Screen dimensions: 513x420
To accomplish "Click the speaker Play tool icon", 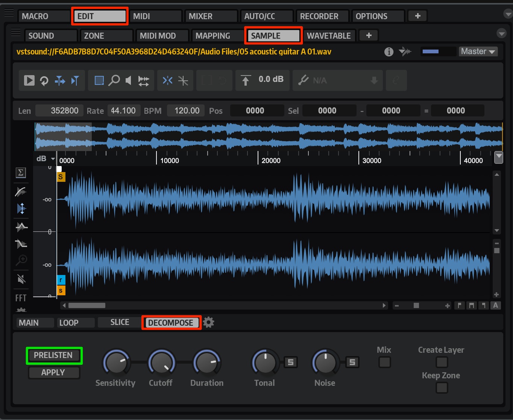I will tap(128, 80).
